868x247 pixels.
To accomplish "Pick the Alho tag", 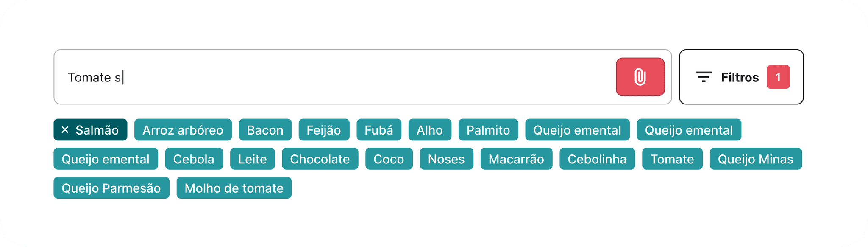I will click(430, 130).
